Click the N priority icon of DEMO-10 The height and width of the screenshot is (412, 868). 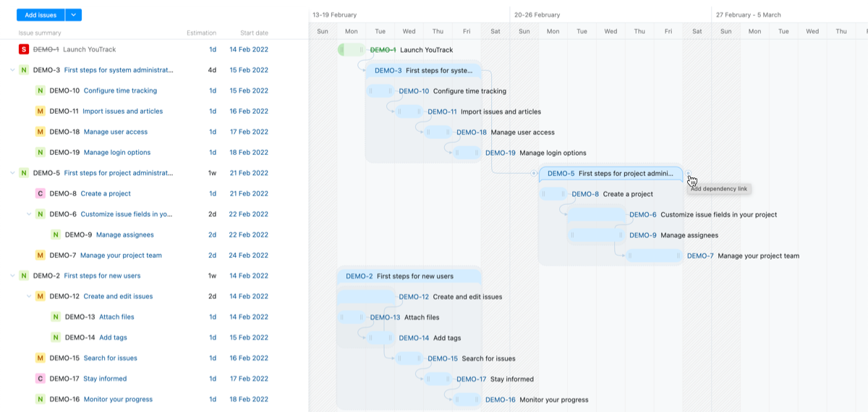point(41,91)
